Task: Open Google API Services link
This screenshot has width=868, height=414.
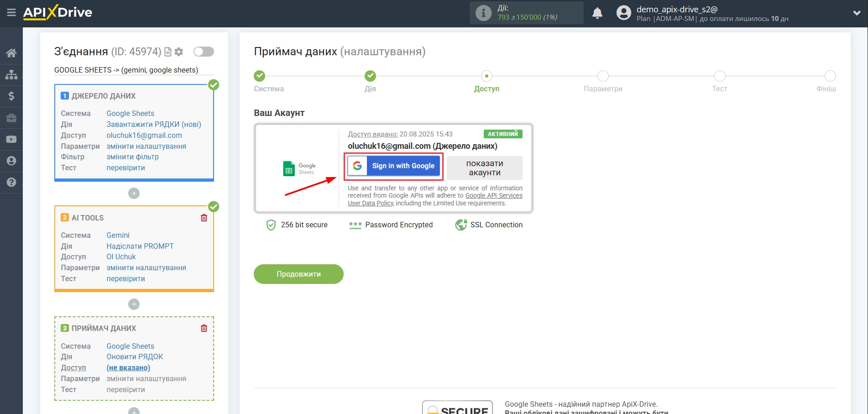Action: [x=494, y=195]
